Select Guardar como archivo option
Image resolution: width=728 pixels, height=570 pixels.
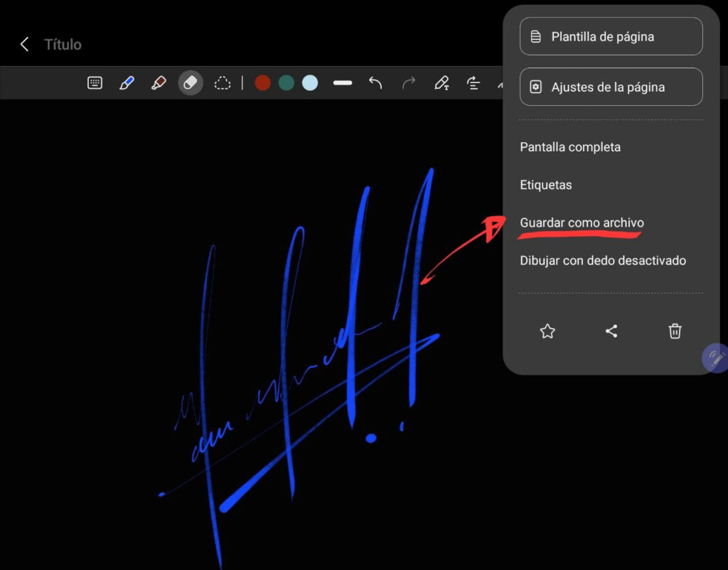(582, 222)
